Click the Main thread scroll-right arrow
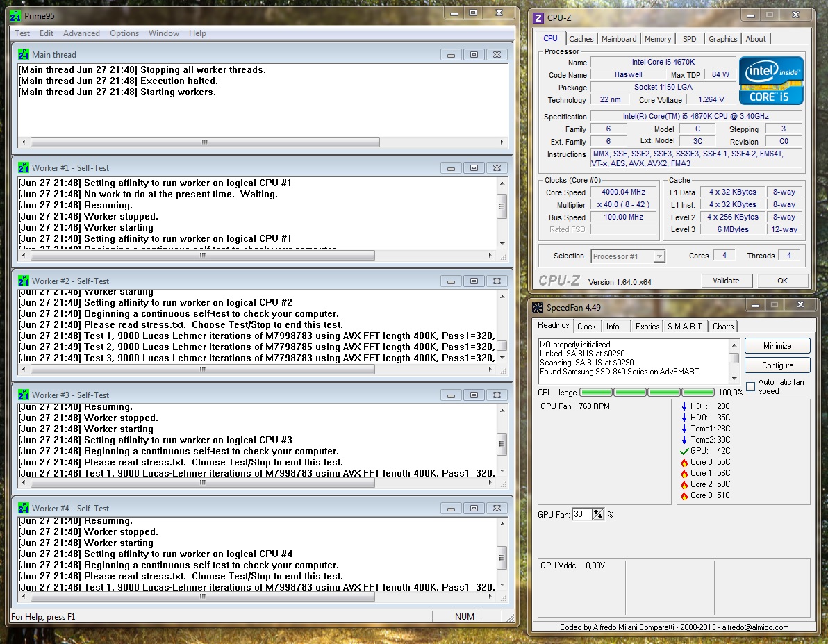Screen dimensions: 828x644 click(x=502, y=142)
